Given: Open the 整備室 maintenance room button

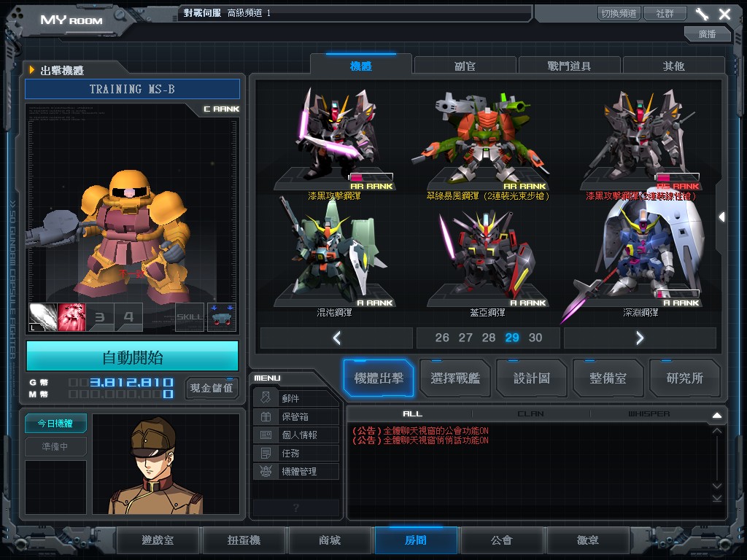Looking at the screenshot, I should 608,378.
